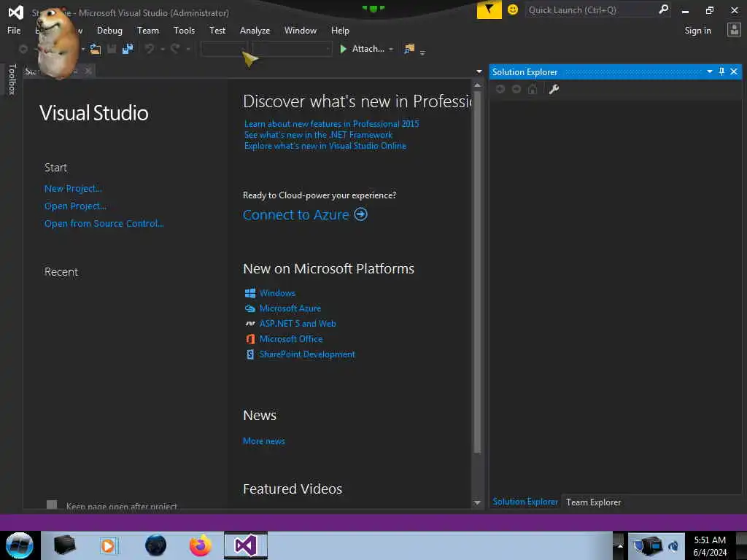Open Solution Explorer Properties wrench icon
This screenshot has height=560, width=747.
(x=554, y=89)
